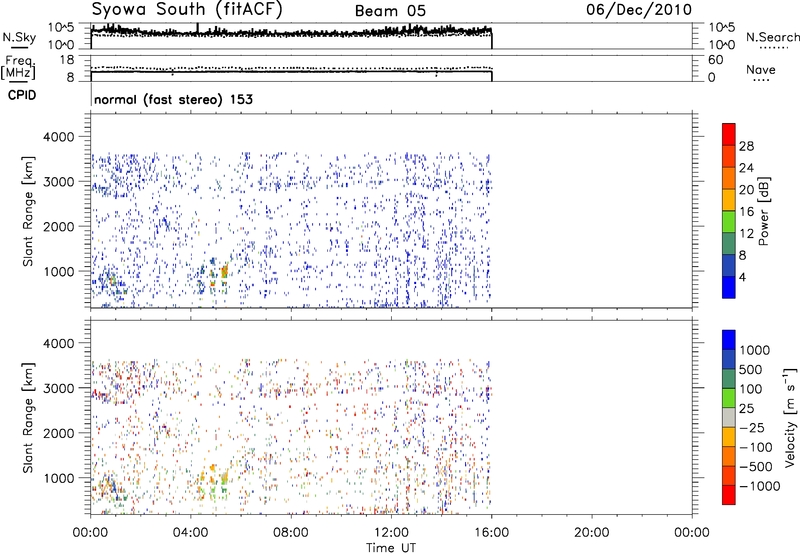The image size is (800, 554).
Task: Click the "-500" label on the velocity color bar
Action: click(756, 466)
